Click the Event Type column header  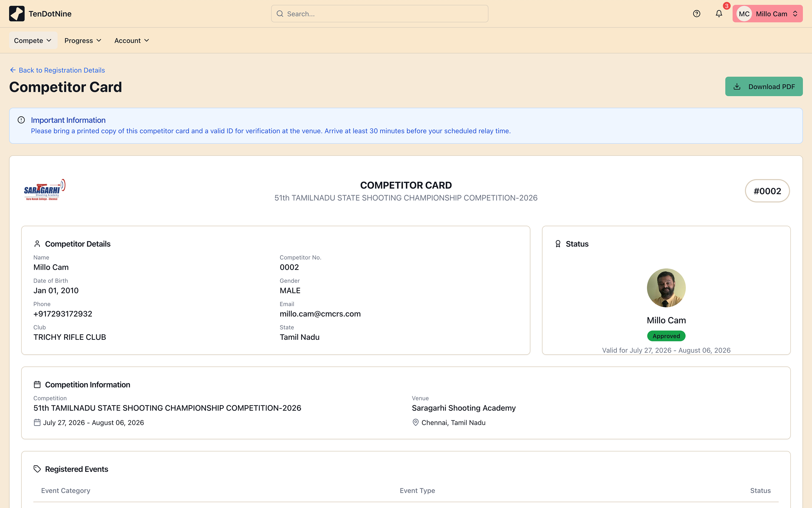pos(417,491)
